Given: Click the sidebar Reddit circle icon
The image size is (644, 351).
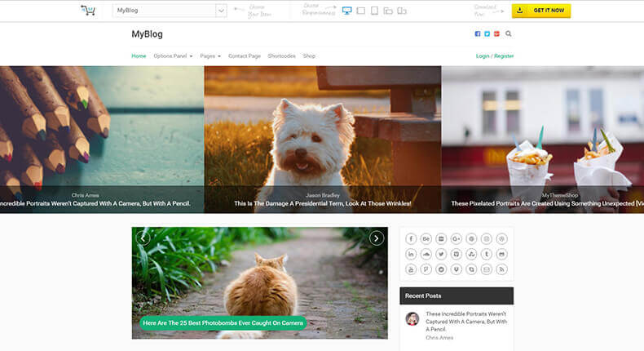Looking at the screenshot, I should pyautogui.click(x=441, y=269).
